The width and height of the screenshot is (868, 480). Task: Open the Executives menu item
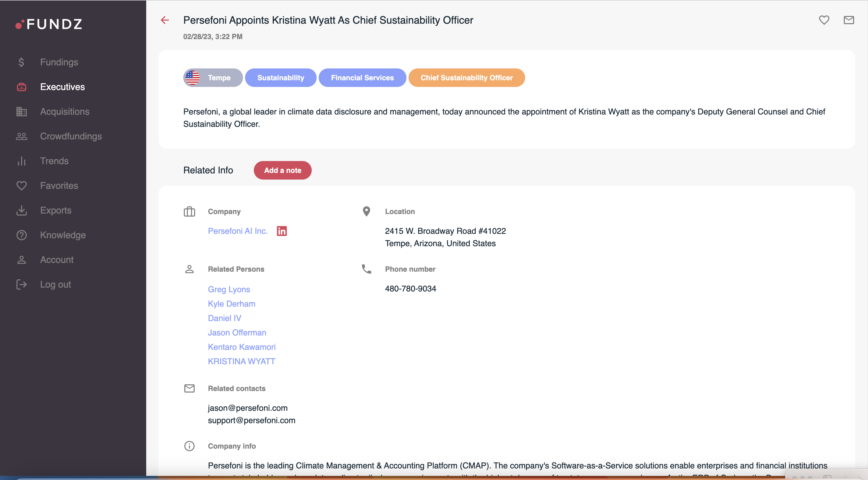pos(62,87)
